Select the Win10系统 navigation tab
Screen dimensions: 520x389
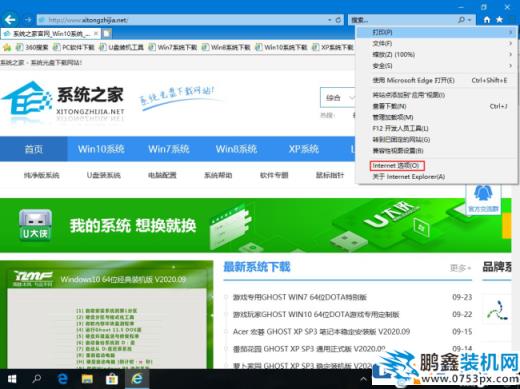(101, 149)
